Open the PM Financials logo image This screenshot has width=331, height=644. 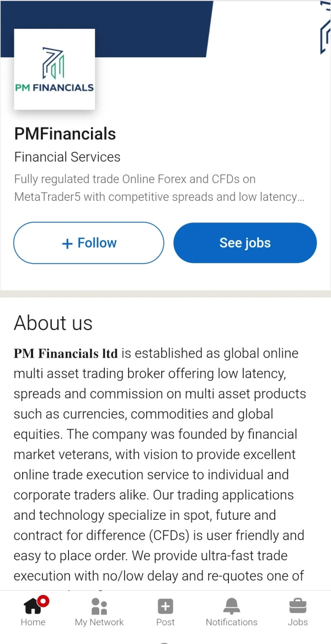point(55,70)
